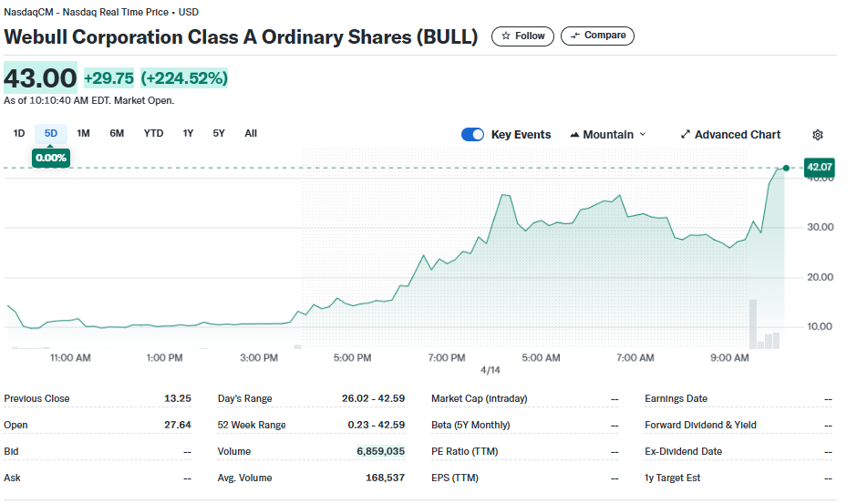The width and height of the screenshot is (857, 504).
Task: Click the 4/14 date label on chart axis
Action: coord(490,370)
